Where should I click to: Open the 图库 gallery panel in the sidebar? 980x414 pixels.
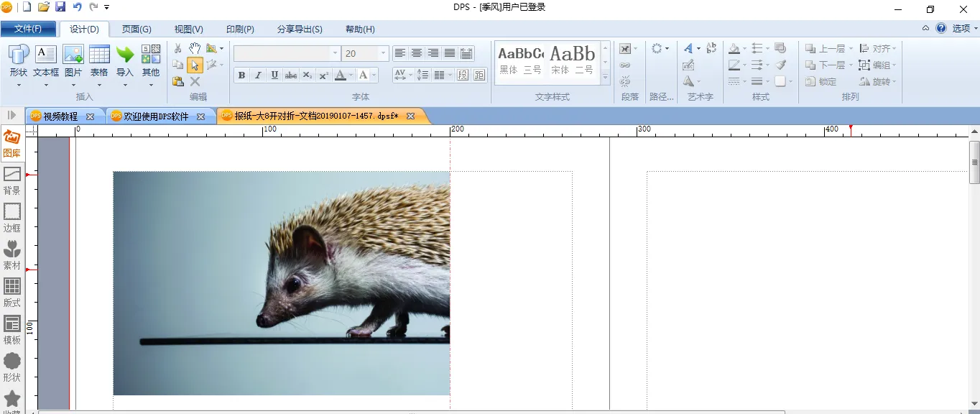(x=11, y=143)
